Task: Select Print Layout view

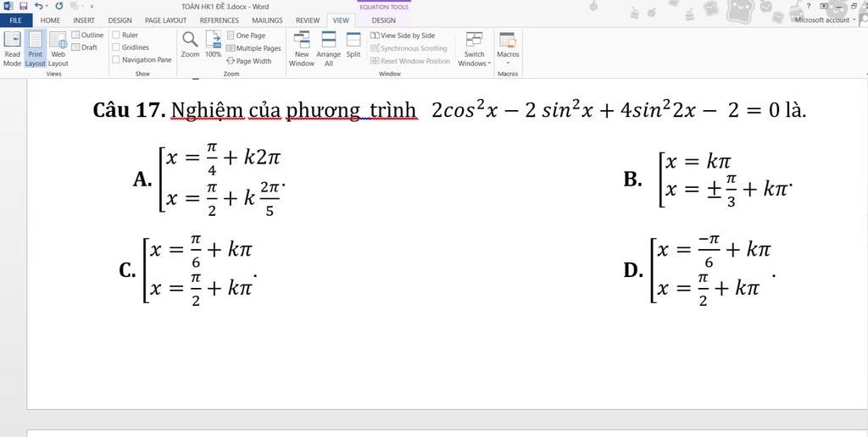Action: 35,48
